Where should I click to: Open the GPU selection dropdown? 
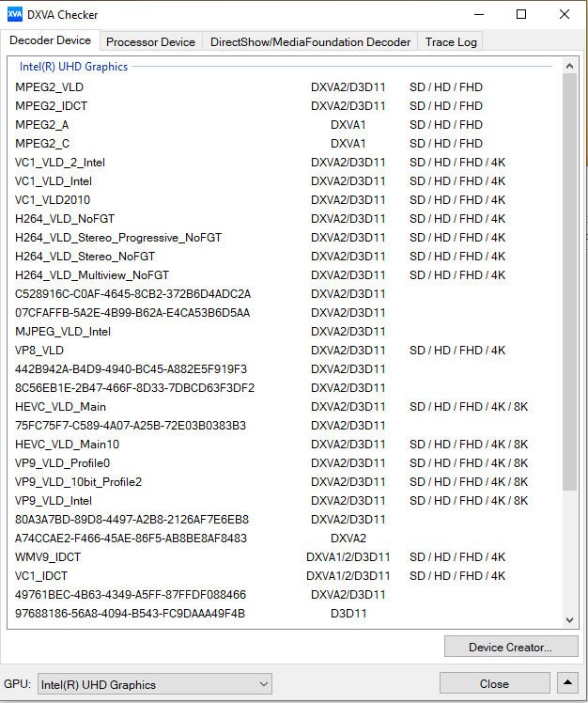coord(155,684)
